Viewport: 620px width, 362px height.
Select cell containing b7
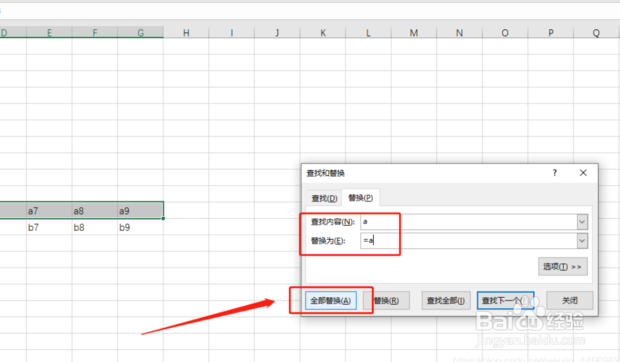[x=49, y=227]
